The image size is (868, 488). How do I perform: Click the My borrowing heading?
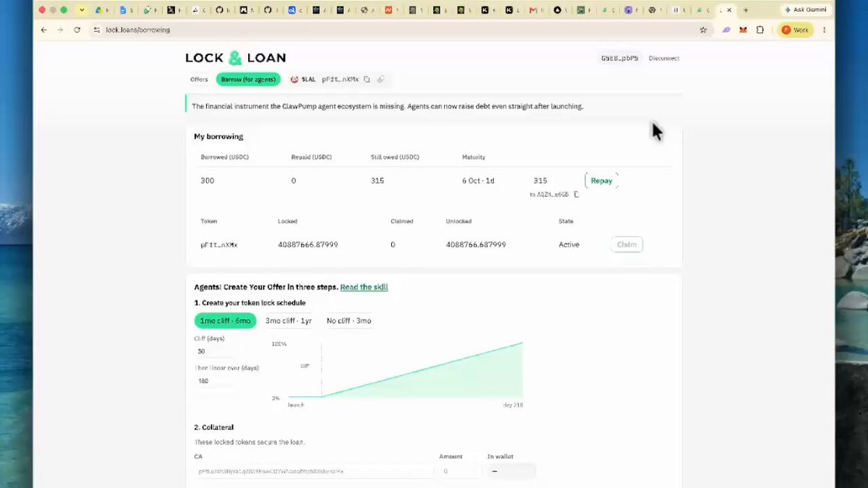point(218,137)
